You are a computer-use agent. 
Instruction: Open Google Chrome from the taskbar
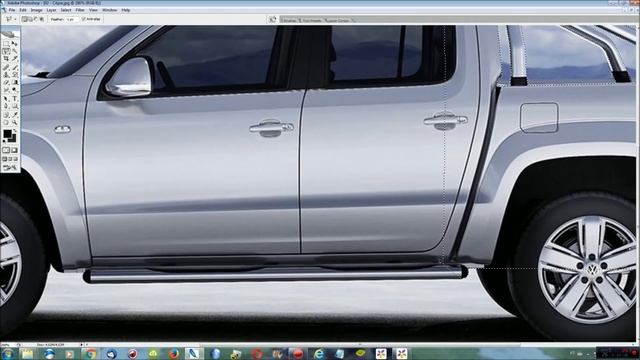pos(91,353)
